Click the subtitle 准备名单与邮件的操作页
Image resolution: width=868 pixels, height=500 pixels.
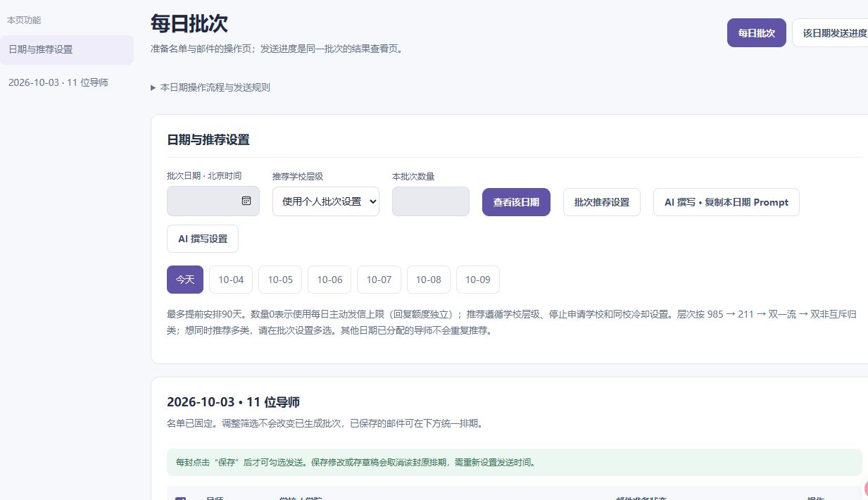pos(276,49)
